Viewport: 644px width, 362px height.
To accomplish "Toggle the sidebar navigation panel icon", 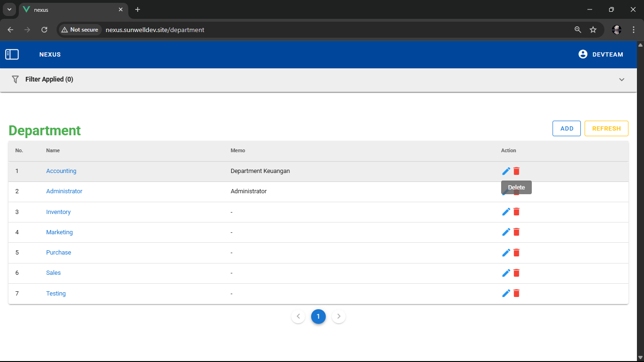I will coord(12,55).
